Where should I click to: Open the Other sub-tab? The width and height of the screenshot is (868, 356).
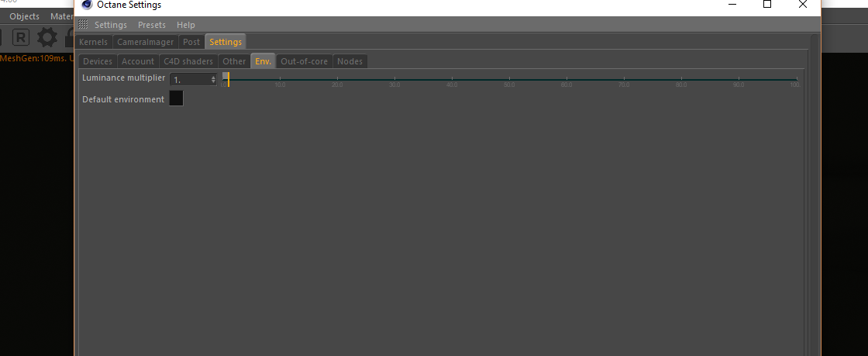pyautogui.click(x=234, y=61)
